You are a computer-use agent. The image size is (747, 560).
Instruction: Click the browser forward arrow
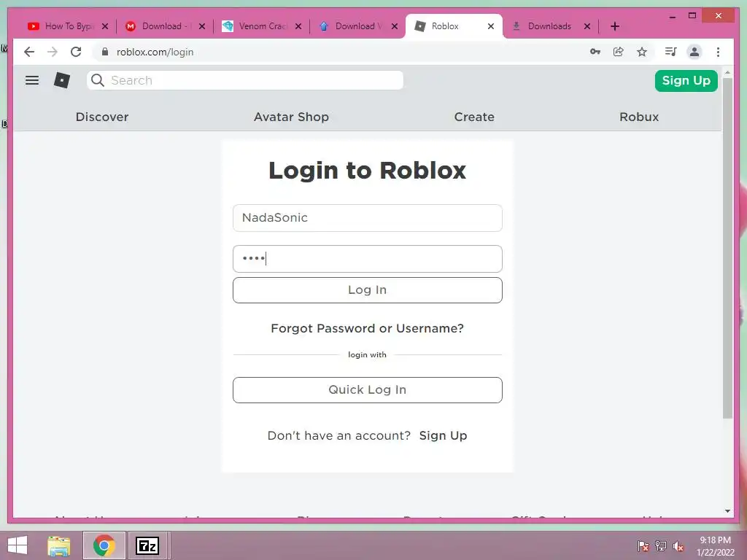(x=53, y=52)
